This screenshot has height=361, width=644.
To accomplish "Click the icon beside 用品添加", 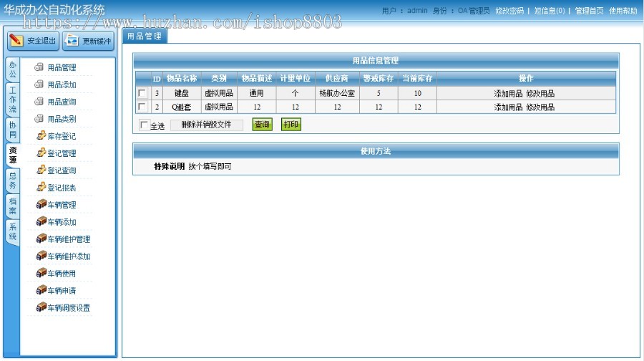I will pos(39,85).
